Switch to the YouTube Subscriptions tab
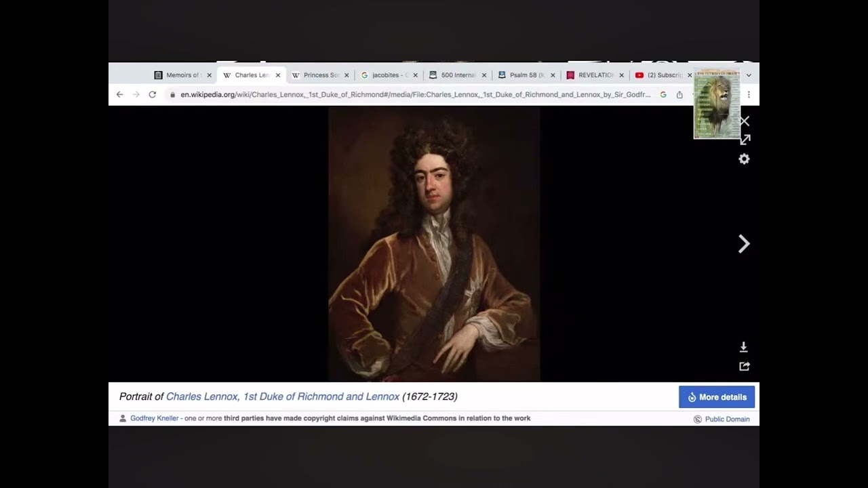The width and height of the screenshot is (868, 488). (663, 75)
